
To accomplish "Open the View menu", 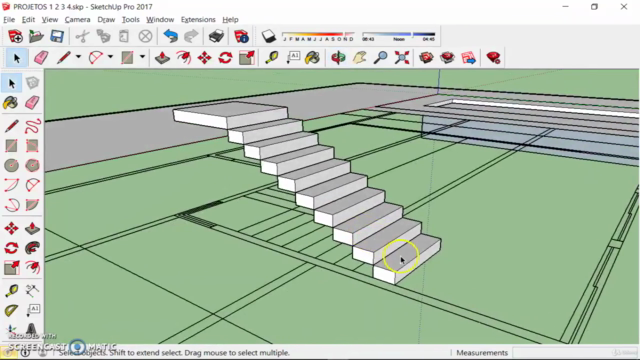I will 50,20.
